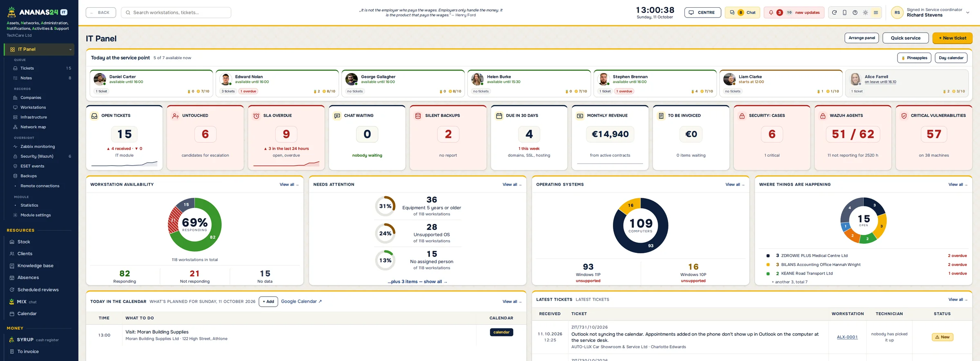Click the Quick service button
The width and height of the screenshot is (980, 361).
click(x=905, y=38)
